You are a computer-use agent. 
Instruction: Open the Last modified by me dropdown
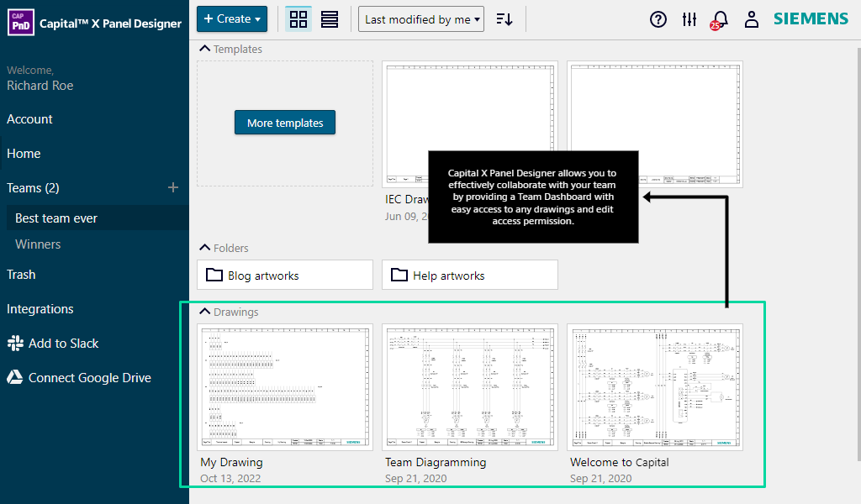coord(421,19)
